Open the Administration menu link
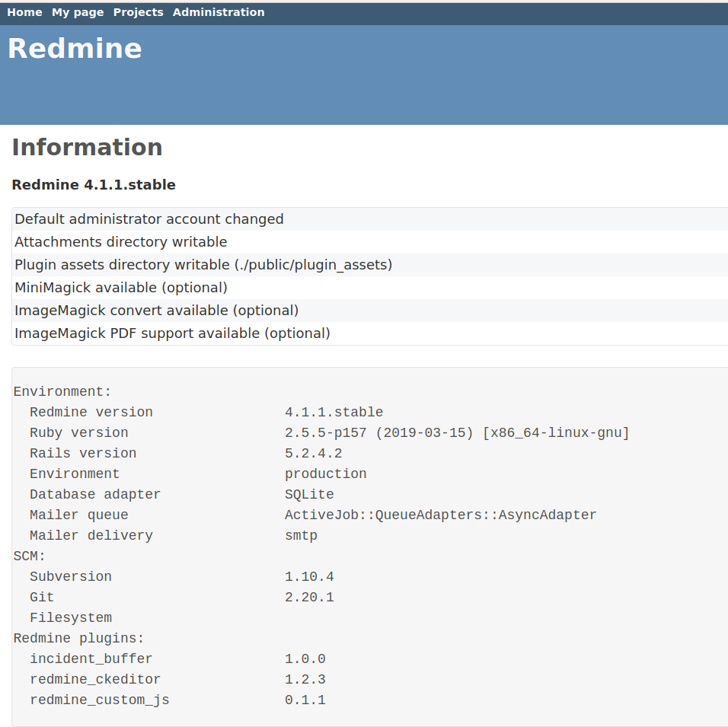Image resolution: width=728 pixels, height=727 pixels. (219, 12)
